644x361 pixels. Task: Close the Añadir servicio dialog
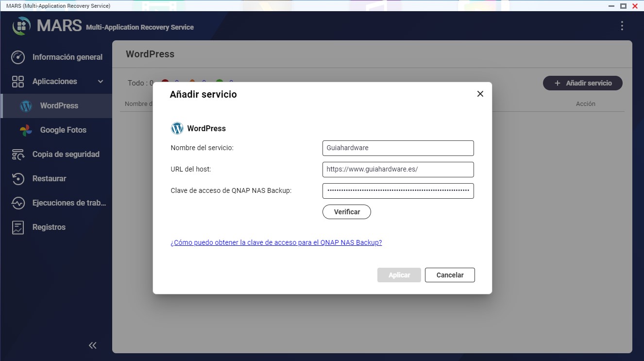[x=480, y=94]
